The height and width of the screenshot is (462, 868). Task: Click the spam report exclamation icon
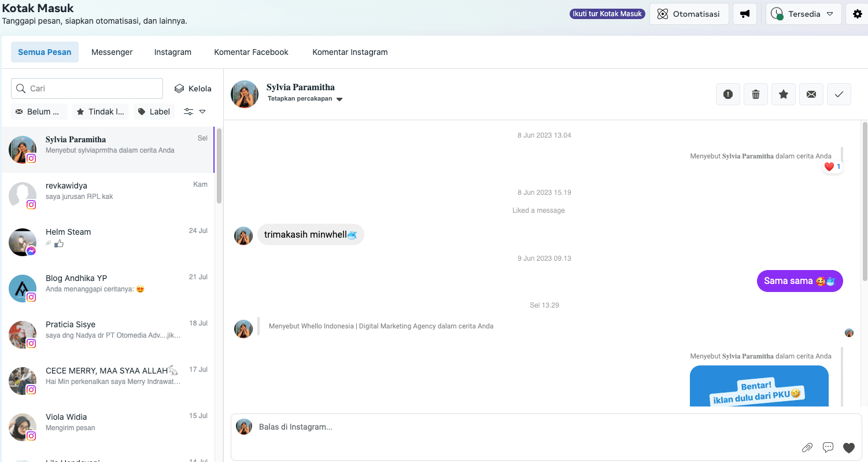(x=728, y=94)
